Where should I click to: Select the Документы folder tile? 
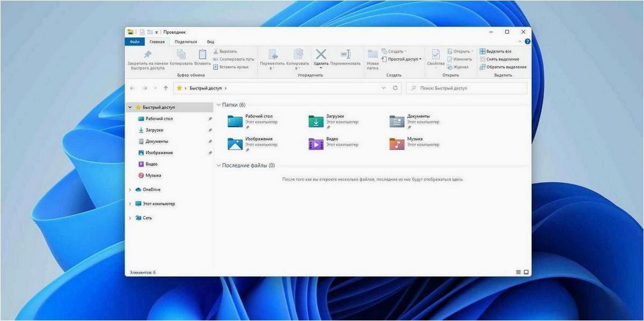click(x=415, y=121)
